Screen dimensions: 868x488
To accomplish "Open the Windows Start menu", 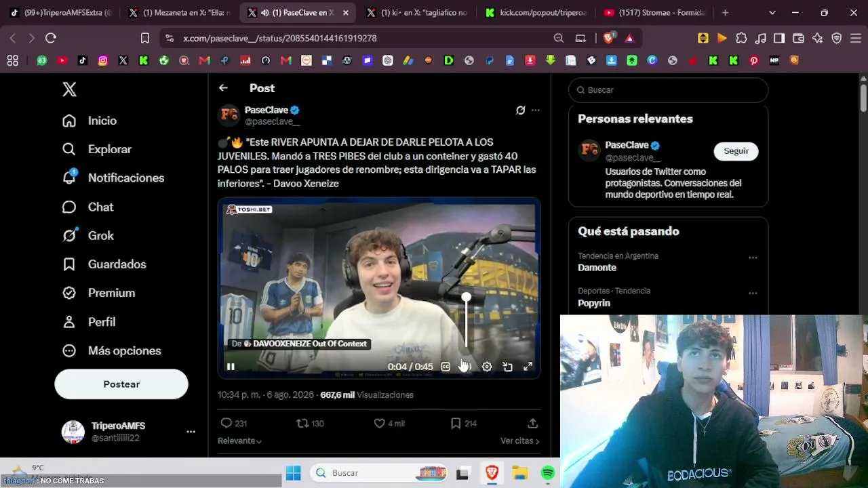I will 293,473.
